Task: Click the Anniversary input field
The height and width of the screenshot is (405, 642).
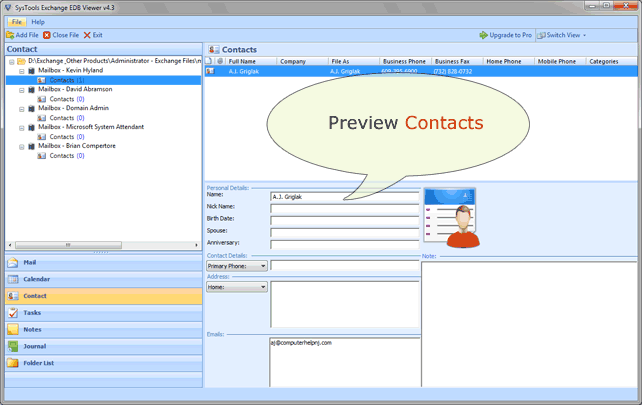Action: click(344, 245)
